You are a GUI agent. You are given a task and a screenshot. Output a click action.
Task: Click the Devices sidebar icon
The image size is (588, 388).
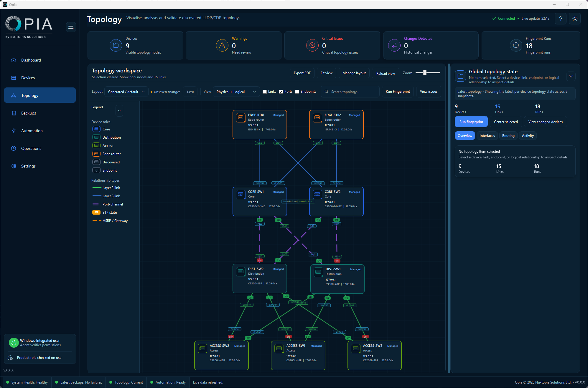click(x=14, y=78)
